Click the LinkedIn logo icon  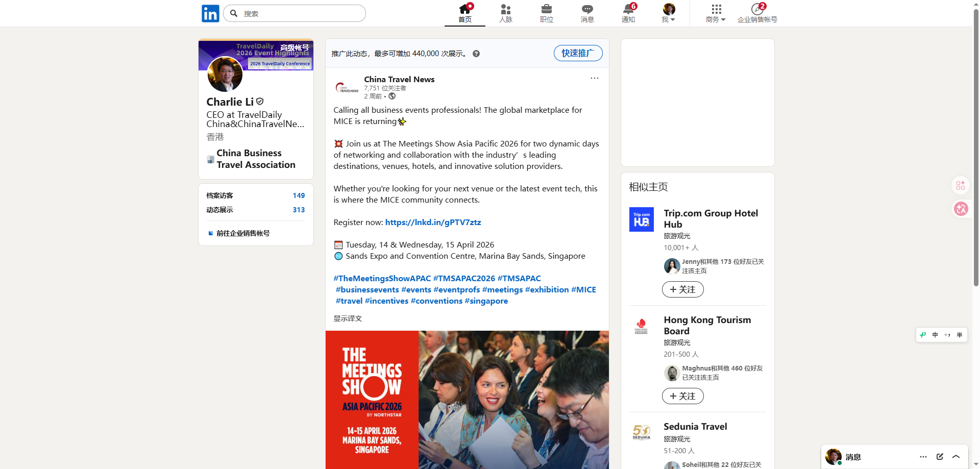click(210, 13)
